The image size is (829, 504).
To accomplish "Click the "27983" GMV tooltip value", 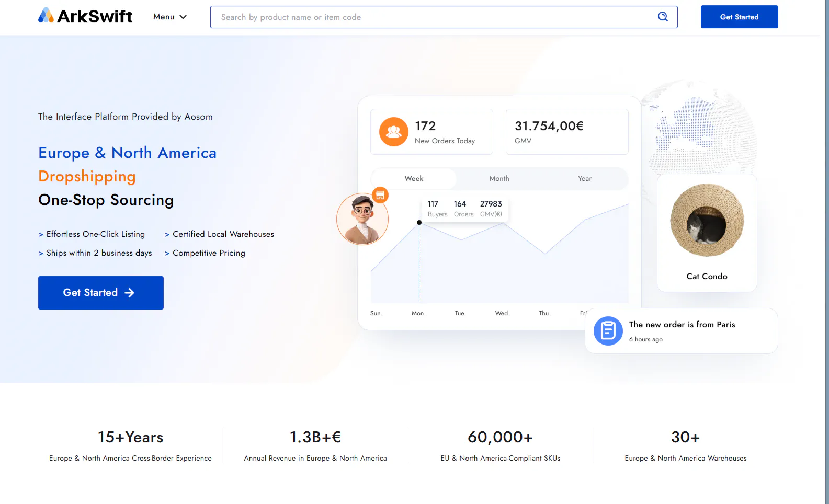I will [x=491, y=204].
